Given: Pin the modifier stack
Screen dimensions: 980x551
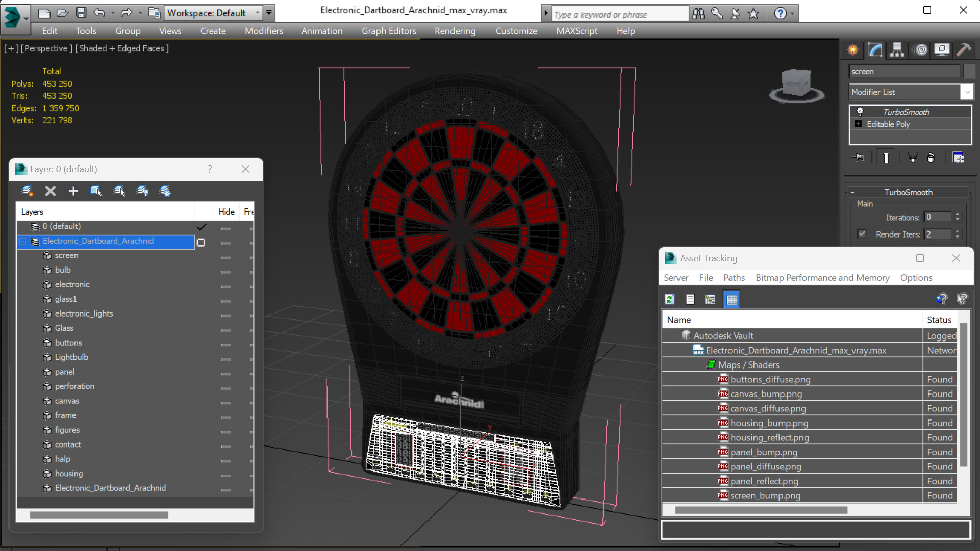Looking at the screenshot, I should point(858,158).
